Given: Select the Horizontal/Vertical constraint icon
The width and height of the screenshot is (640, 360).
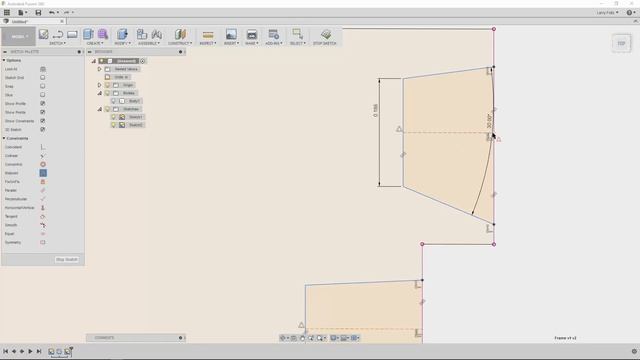Looking at the screenshot, I should coord(43,208).
